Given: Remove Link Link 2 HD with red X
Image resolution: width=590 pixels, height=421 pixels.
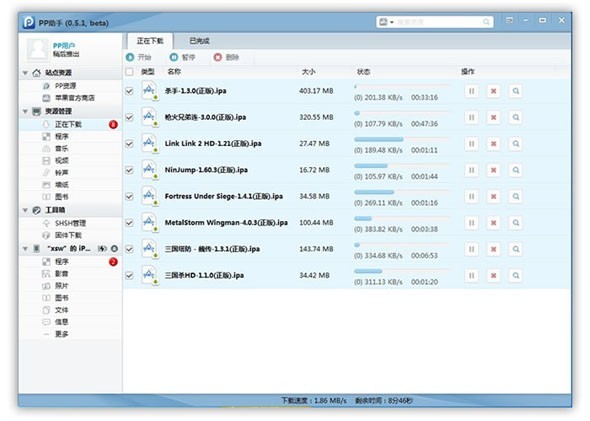Looking at the screenshot, I should pos(493,144).
